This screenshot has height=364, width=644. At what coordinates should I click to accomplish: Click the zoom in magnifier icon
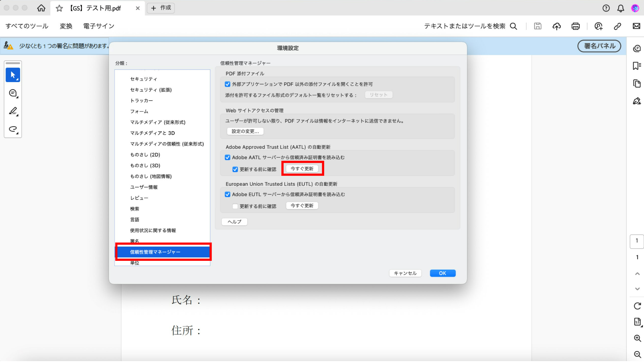pyautogui.click(x=637, y=338)
